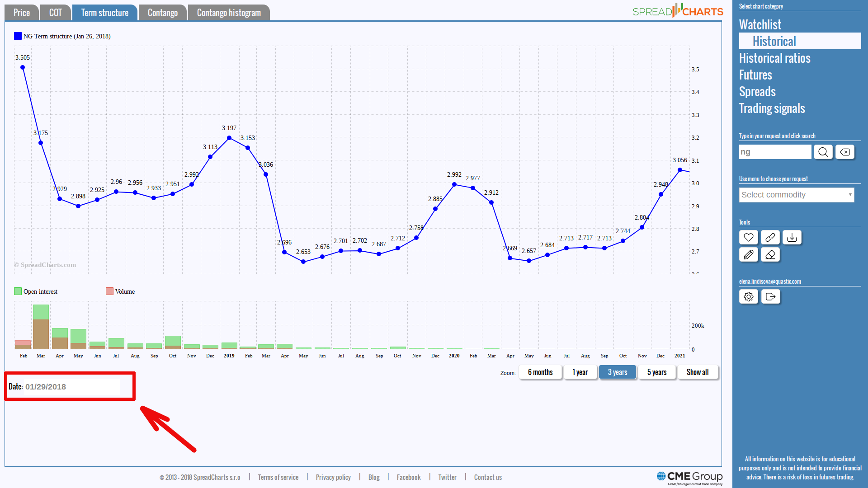Click the tall March open interest bar
868x488 pixels.
point(41,326)
